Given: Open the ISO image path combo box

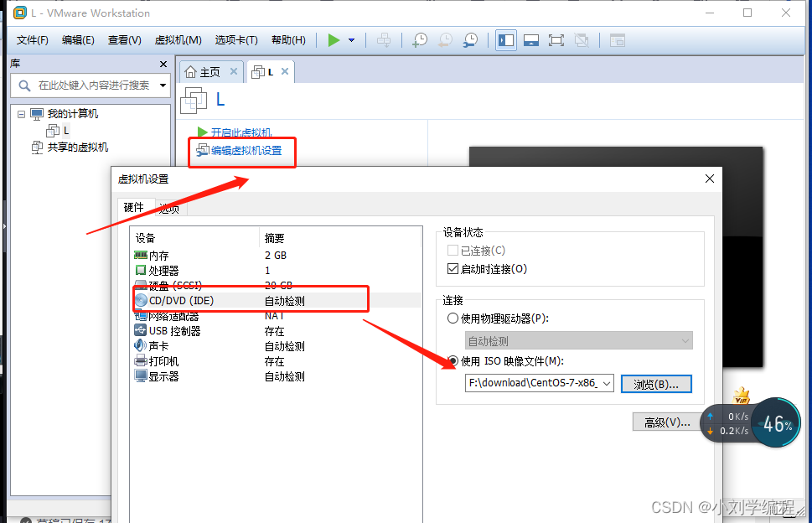Looking at the screenshot, I should coord(539,383).
